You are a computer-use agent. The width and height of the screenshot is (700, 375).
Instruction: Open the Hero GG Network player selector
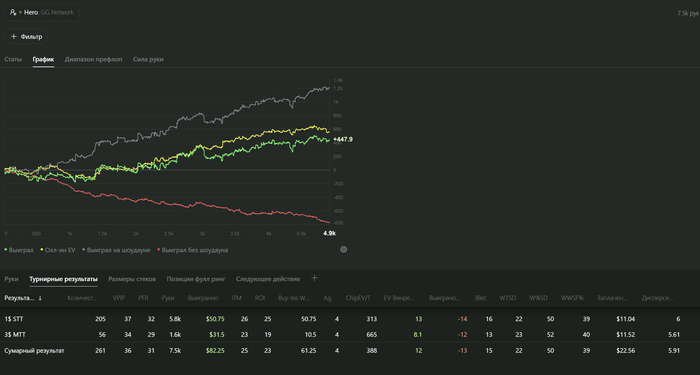tap(42, 12)
